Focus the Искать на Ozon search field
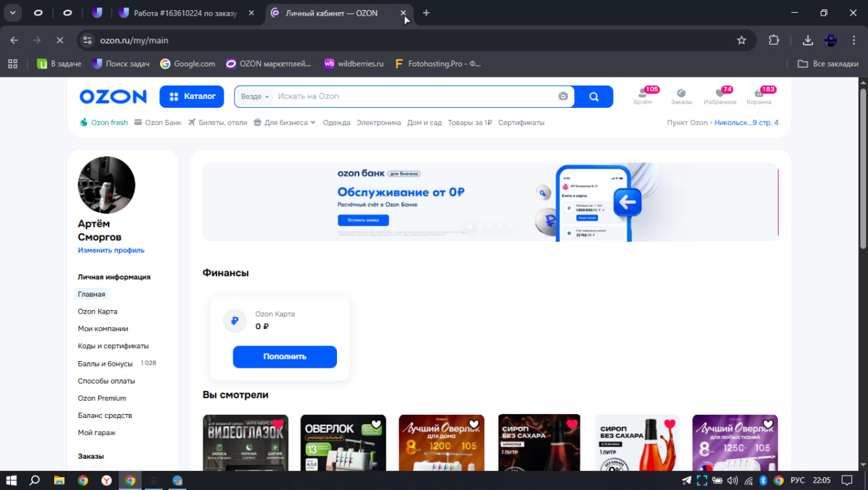868x490 pixels. click(415, 96)
